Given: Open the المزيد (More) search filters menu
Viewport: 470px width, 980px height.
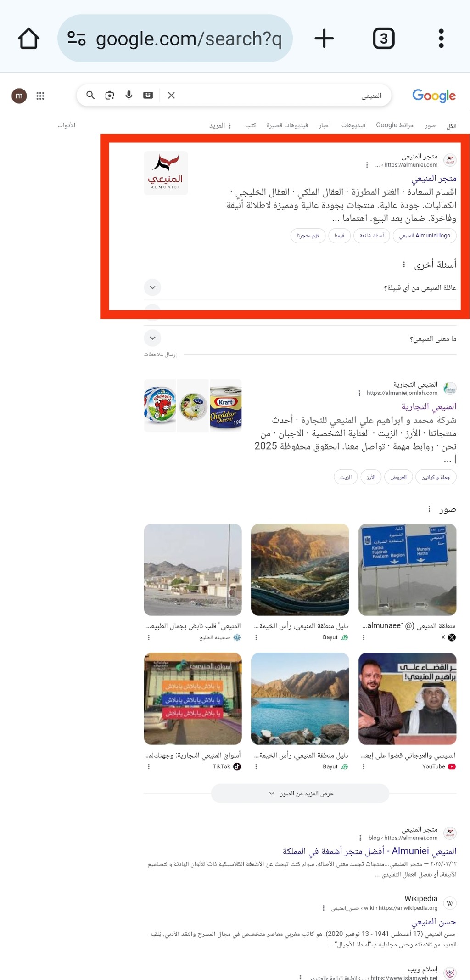Looking at the screenshot, I should pyautogui.click(x=220, y=125).
